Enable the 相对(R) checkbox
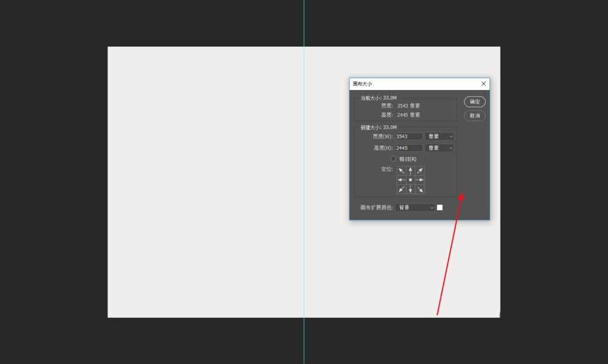Viewport: 608px width, 364px height. pos(393,159)
